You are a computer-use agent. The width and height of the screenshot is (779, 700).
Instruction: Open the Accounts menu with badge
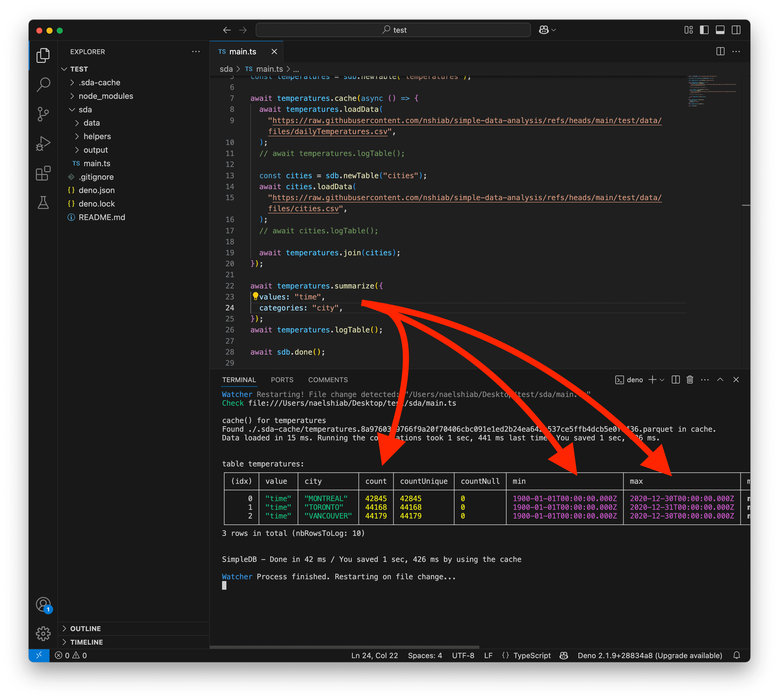pos(43,605)
